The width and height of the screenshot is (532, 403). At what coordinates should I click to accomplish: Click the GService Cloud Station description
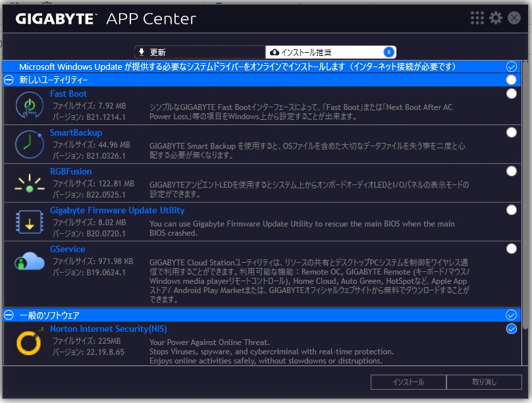coord(309,281)
